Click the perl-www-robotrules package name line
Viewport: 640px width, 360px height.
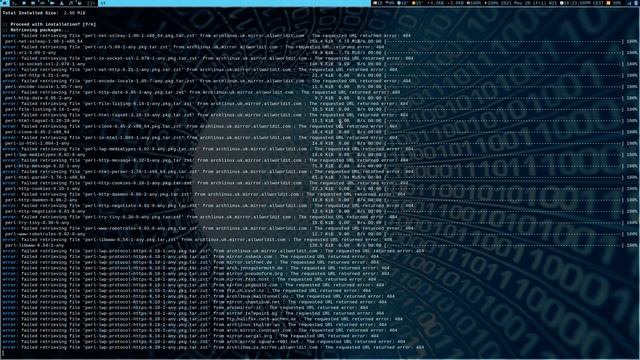tap(45, 234)
